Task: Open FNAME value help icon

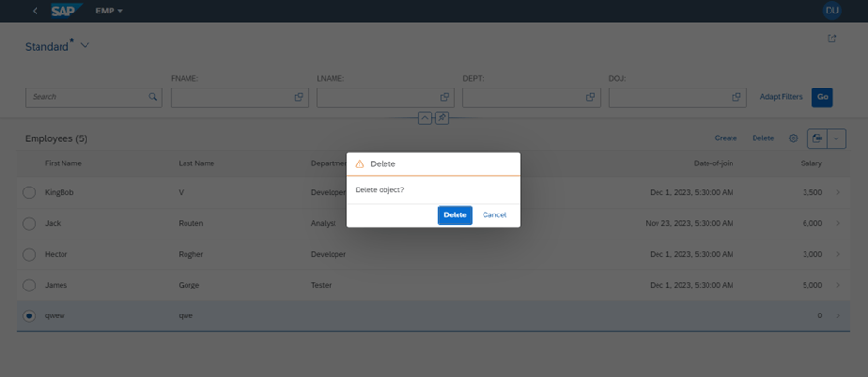Action: tap(298, 97)
